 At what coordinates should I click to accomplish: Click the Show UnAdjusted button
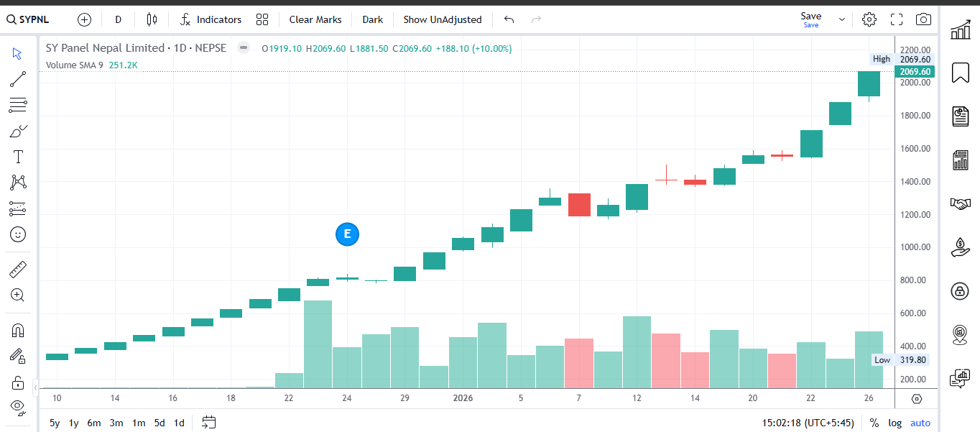(x=442, y=19)
